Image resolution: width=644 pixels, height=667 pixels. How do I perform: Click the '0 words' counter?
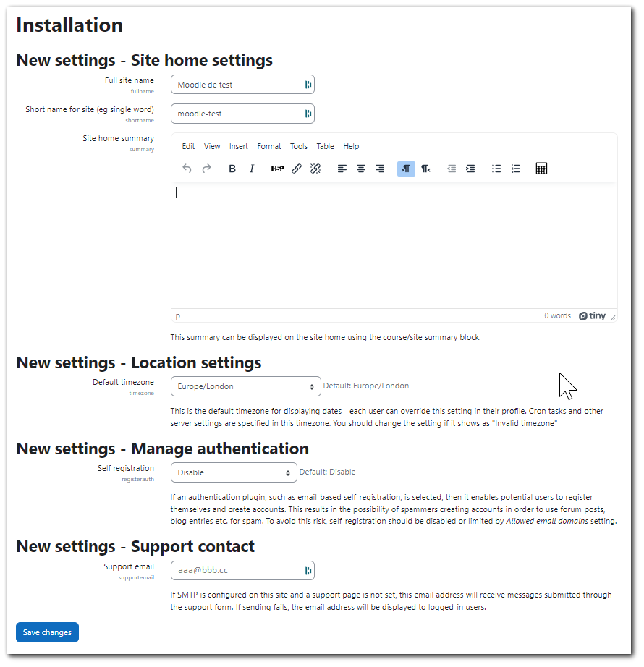pyautogui.click(x=557, y=315)
